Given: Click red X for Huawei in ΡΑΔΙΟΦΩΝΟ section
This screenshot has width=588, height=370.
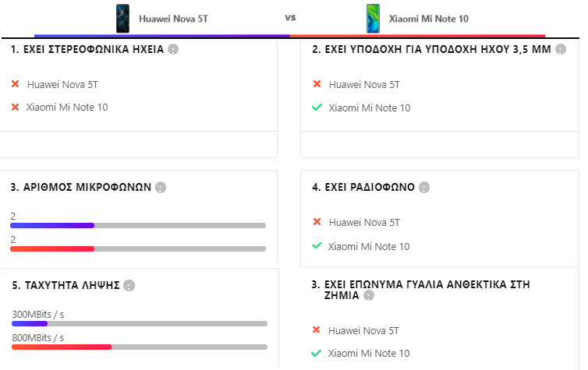Looking at the screenshot, I should click(317, 222).
